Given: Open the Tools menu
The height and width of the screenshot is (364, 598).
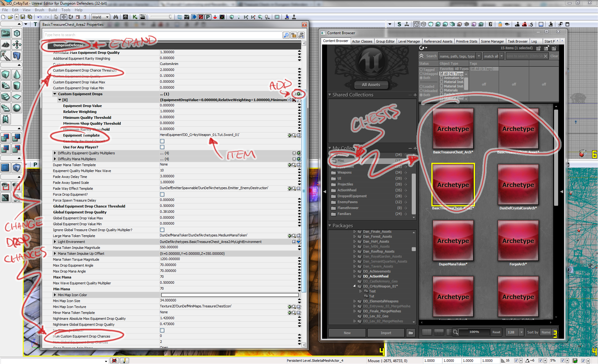Looking at the screenshot, I should click(66, 10).
